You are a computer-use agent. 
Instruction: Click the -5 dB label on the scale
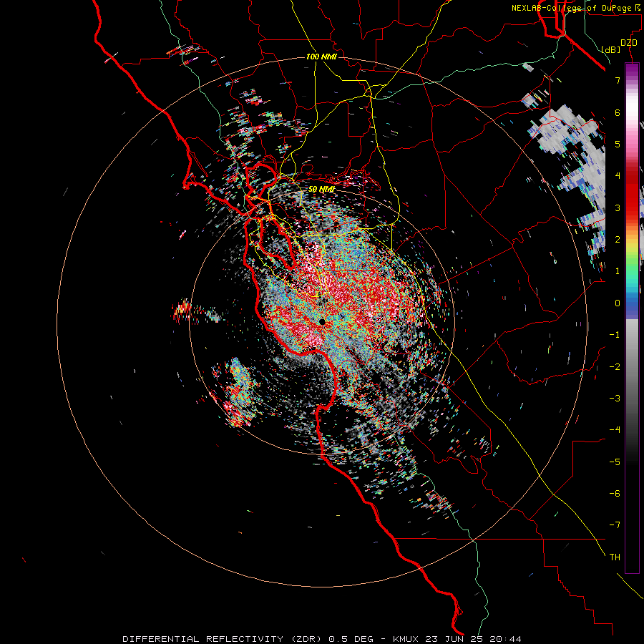(615, 462)
